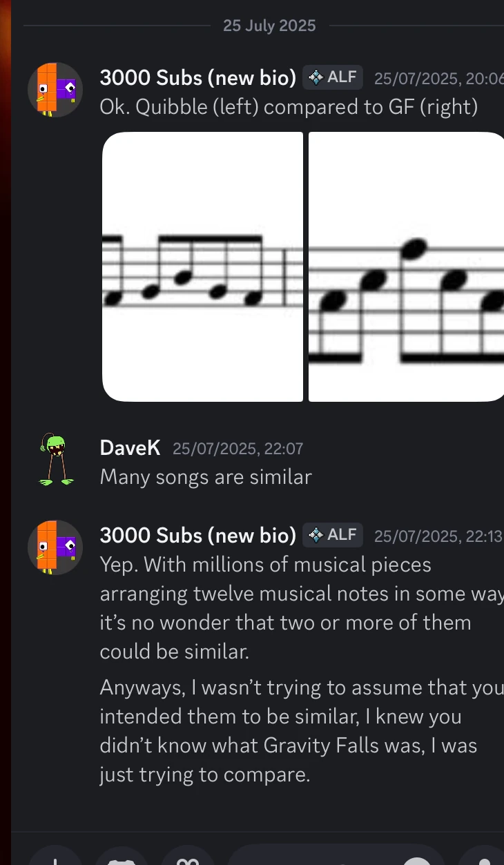The width and height of the screenshot is (504, 865).
Task: Tap the ALF server tag beside 20:06 timestamp
Action: 333,77
